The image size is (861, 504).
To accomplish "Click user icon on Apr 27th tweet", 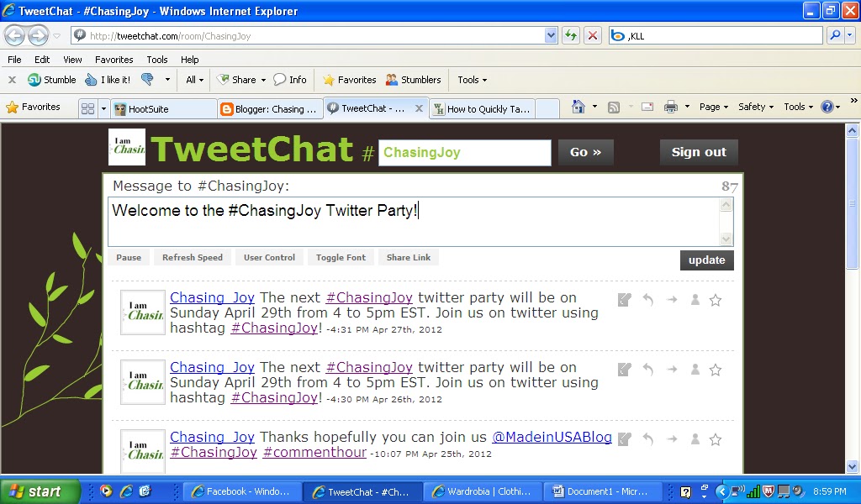I will 695,300.
